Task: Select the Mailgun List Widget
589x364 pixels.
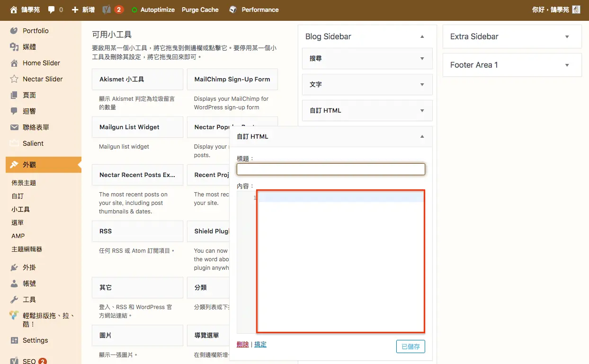Action: (x=137, y=127)
